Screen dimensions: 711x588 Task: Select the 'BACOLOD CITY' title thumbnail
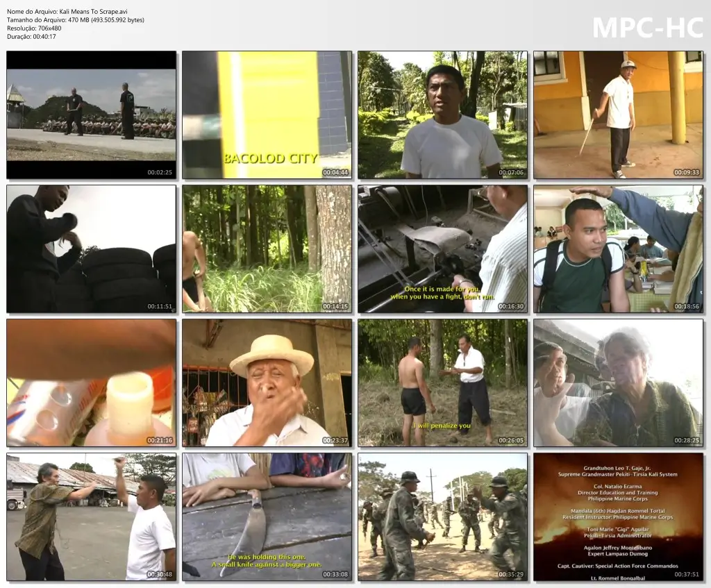(x=267, y=115)
